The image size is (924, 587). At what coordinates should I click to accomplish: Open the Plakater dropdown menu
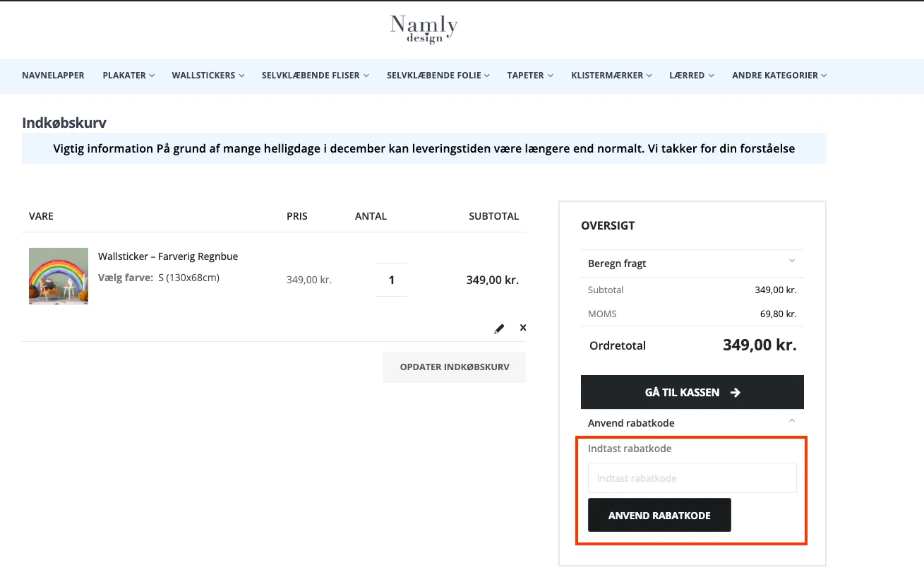coord(128,76)
